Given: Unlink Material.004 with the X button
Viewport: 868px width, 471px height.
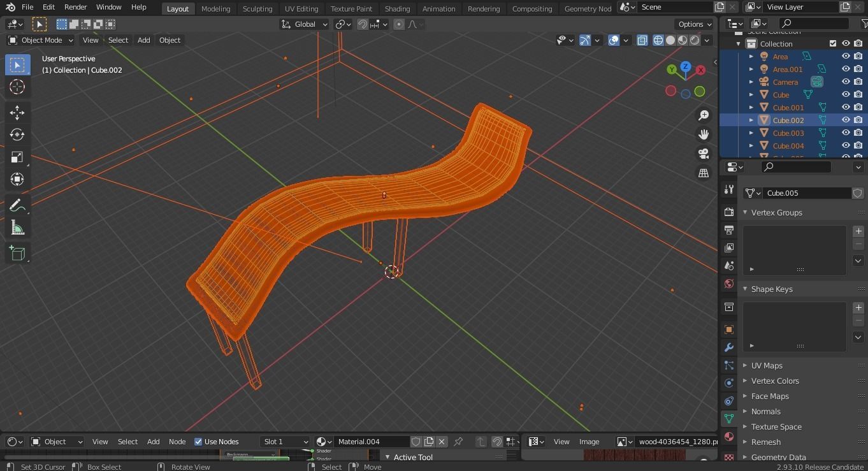Looking at the screenshot, I should 442,442.
